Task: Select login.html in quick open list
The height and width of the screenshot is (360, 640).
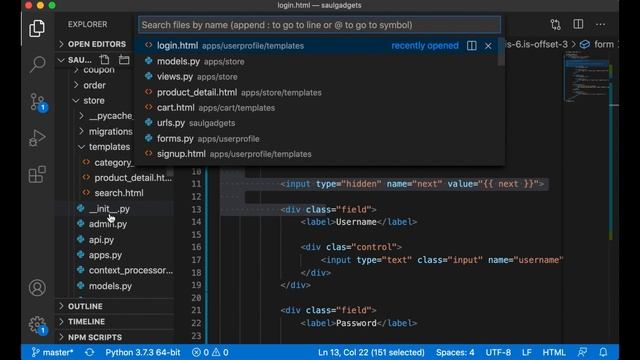Action: (319, 46)
